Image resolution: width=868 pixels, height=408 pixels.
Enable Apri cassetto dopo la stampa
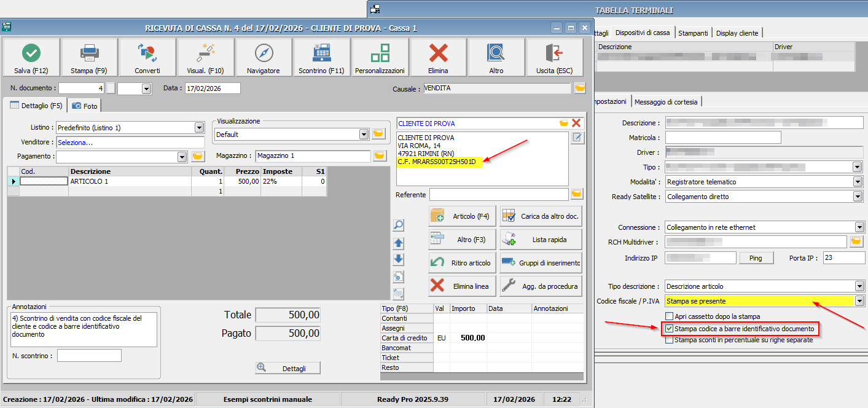coord(670,316)
